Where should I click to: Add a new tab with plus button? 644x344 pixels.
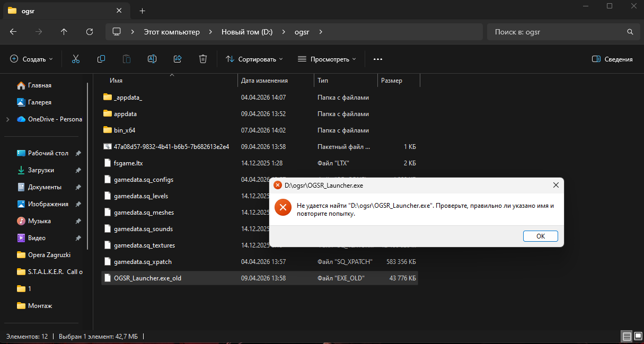(x=142, y=11)
